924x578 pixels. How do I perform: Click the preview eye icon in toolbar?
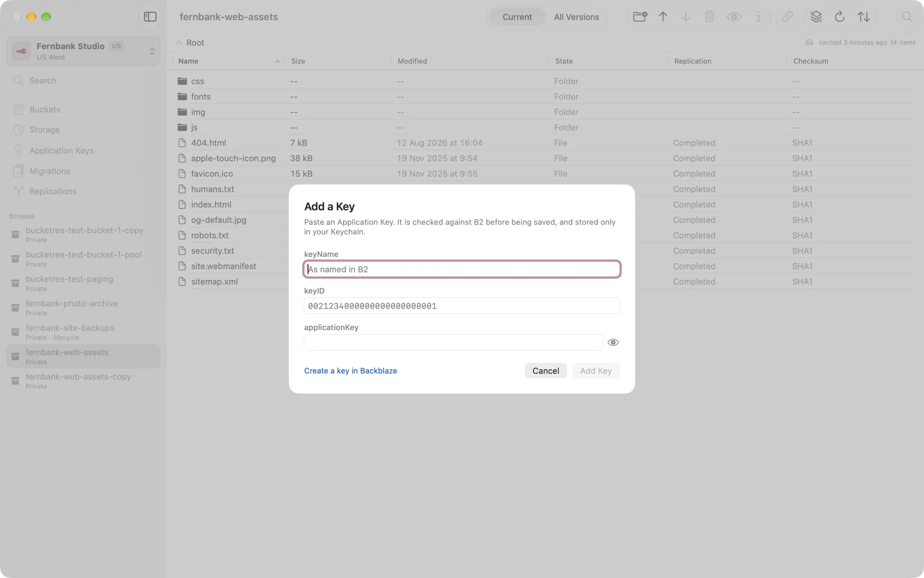[734, 17]
